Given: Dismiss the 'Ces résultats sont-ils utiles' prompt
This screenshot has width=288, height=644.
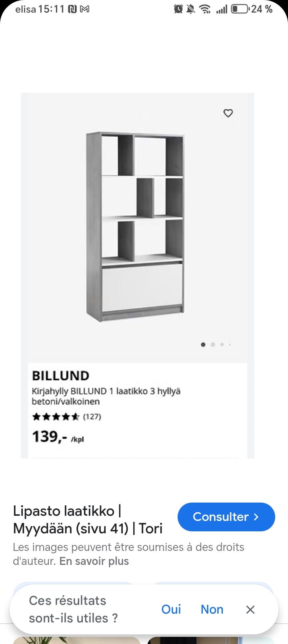Looking at the screenshot, I should click(x=250, y=610).
